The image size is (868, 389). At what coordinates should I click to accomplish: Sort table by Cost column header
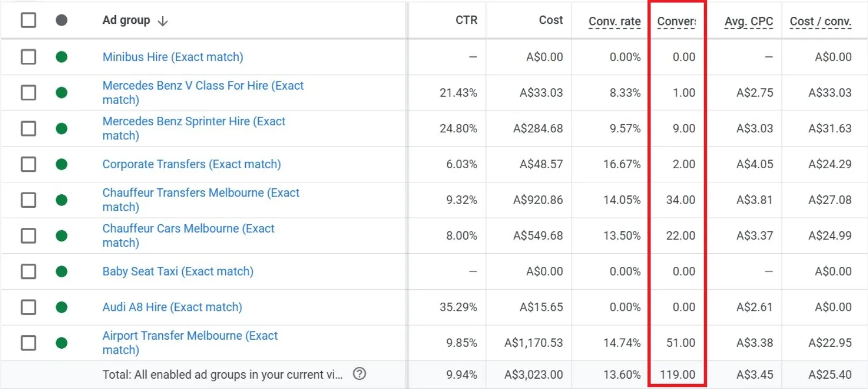[551, 20]
